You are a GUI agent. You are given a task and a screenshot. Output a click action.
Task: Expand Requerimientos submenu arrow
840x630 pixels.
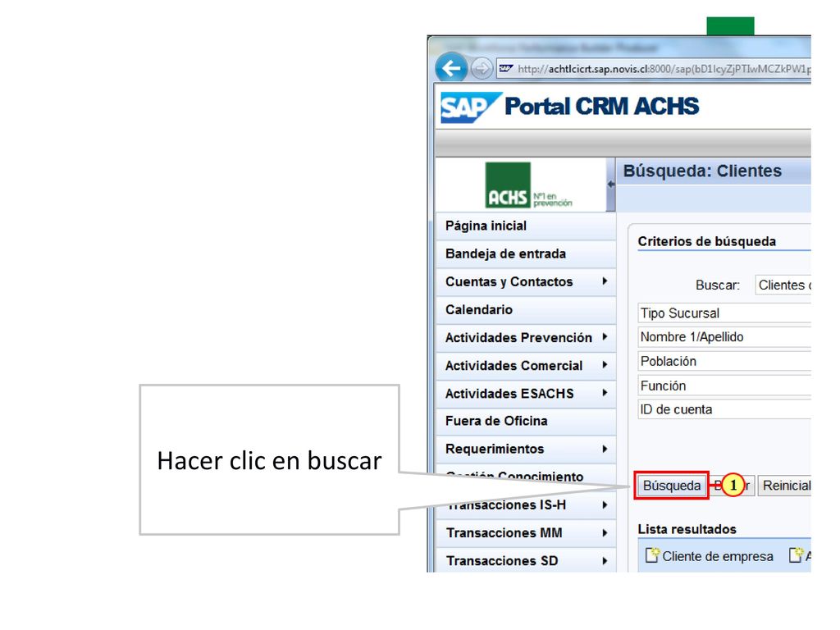point(605,449)
